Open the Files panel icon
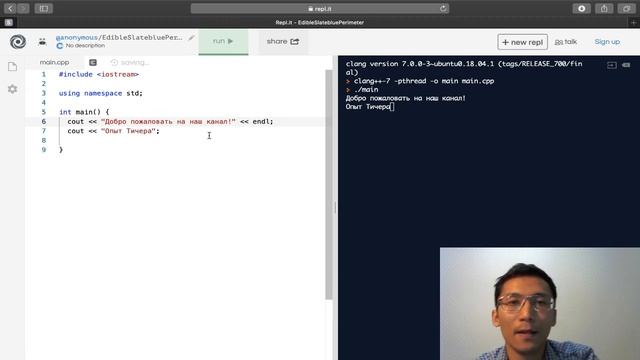Screen dimensions: 640x360 tap(13, 67)
